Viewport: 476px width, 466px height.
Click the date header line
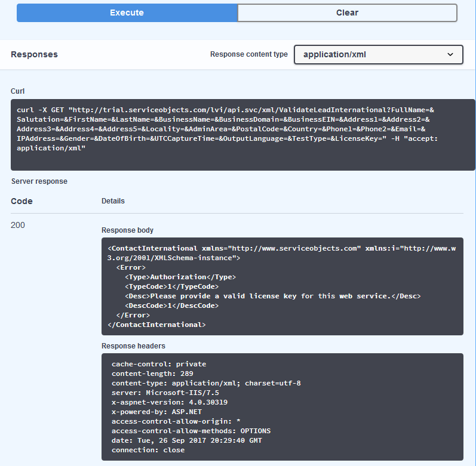(187, 440)
